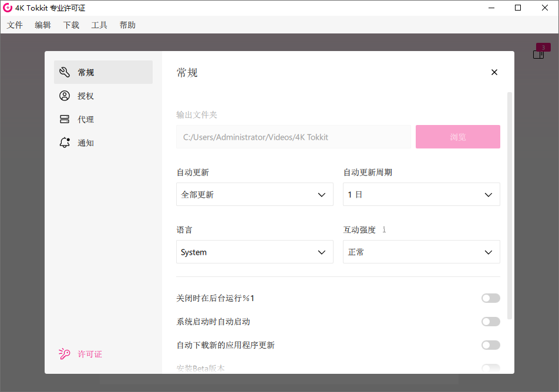This screenshot has height=392, width=559.
Task: Expand the 互动强度 dropdown showing 正常
Action: pyautogui.click(x=422, y=252)
